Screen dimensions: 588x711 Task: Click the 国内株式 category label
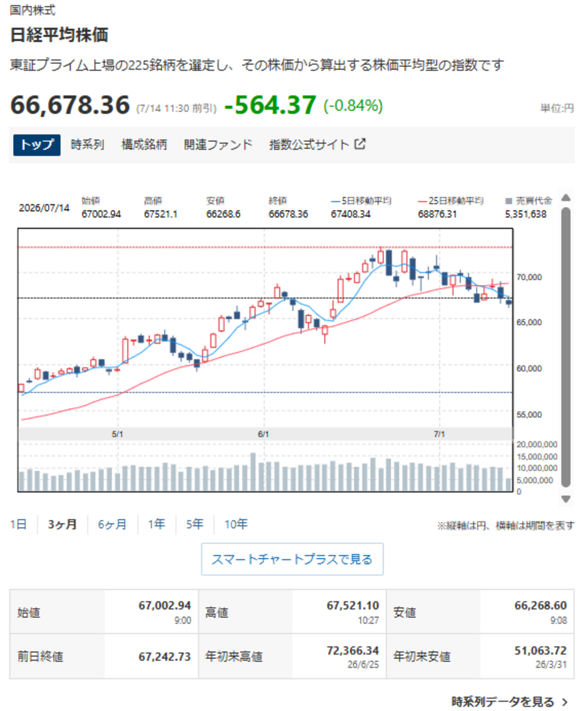tap(33, 10)
